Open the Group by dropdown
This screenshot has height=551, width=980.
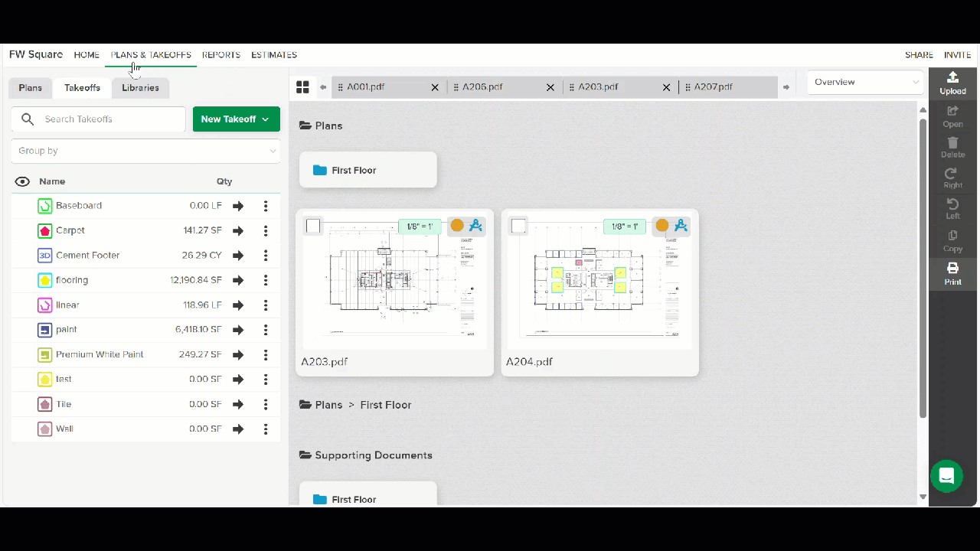(145, 151)
